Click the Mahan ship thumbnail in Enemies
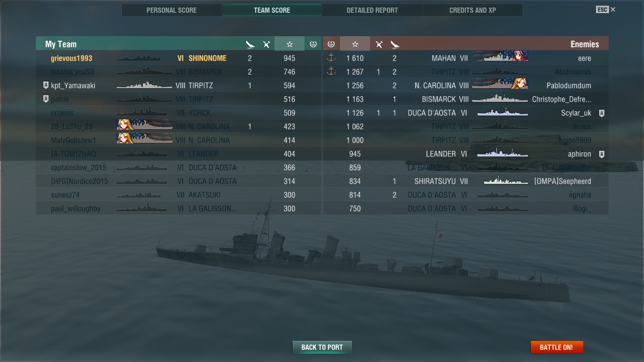This screenshot has width=644, height=362. [x=500, y=57]
